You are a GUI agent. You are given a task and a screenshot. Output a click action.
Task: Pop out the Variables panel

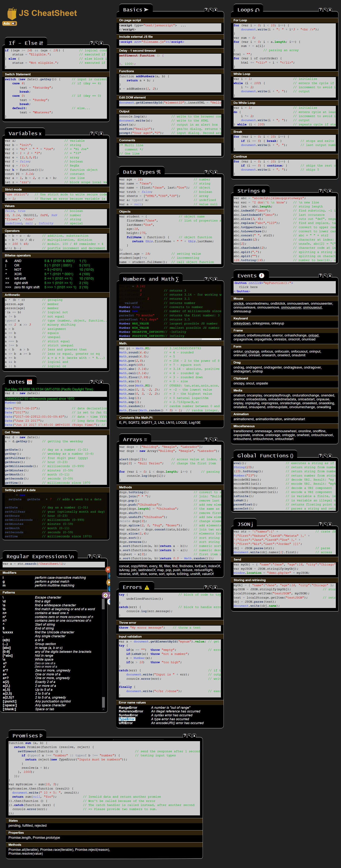coord(96,134)
